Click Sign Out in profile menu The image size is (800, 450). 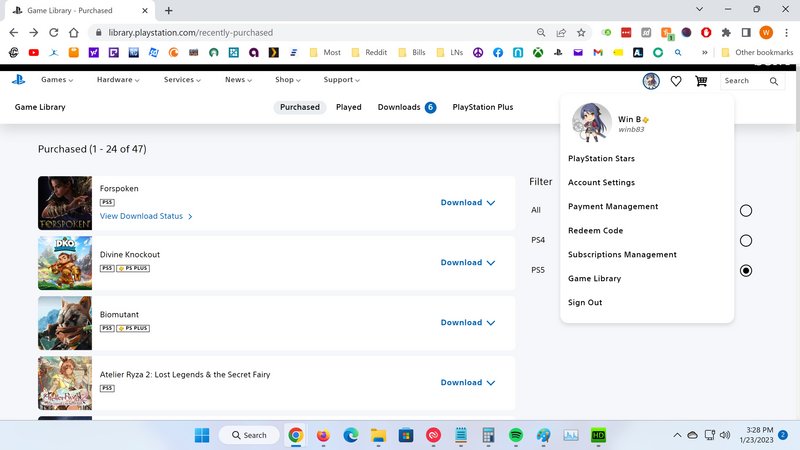[x=585, y=302]
